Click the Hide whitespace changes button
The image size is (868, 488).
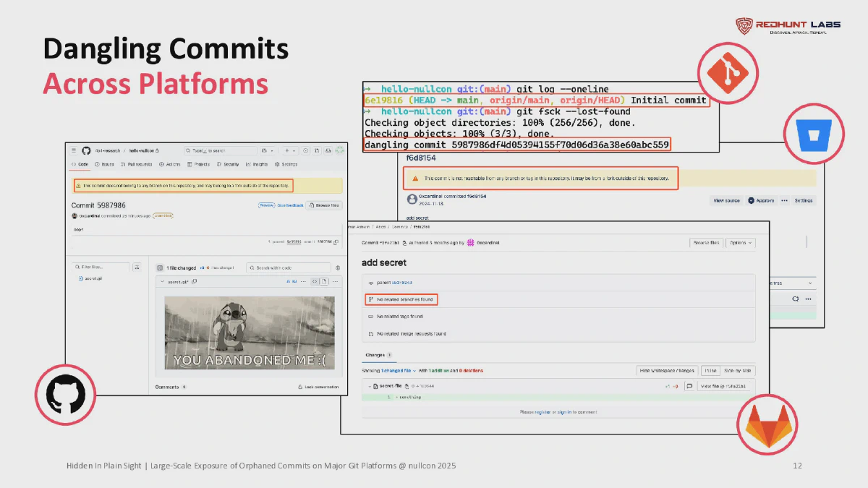click(667, 371)
